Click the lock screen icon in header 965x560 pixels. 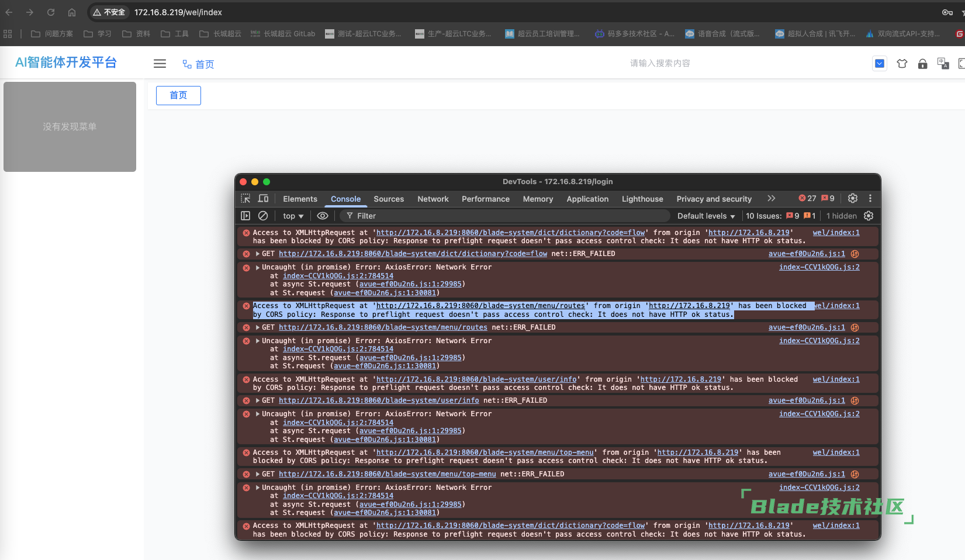922,63
